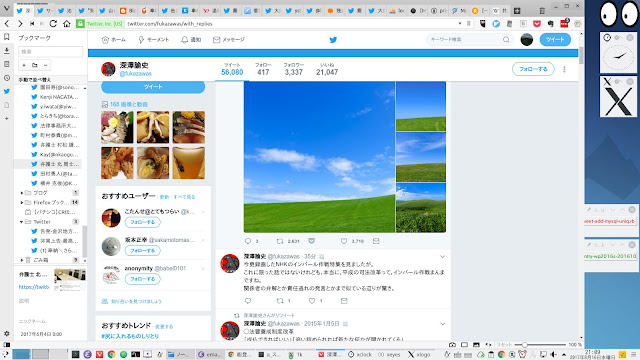Like the photo tweet with 3,710 likes
640x360 pixels.
click(344, 241)
